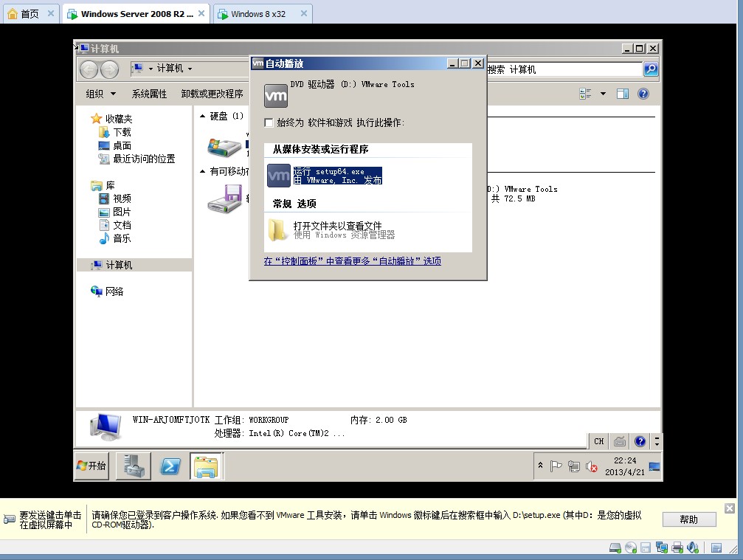Open Server Manager from the taskbar
743x560 pixels.
tap(134, 466)
